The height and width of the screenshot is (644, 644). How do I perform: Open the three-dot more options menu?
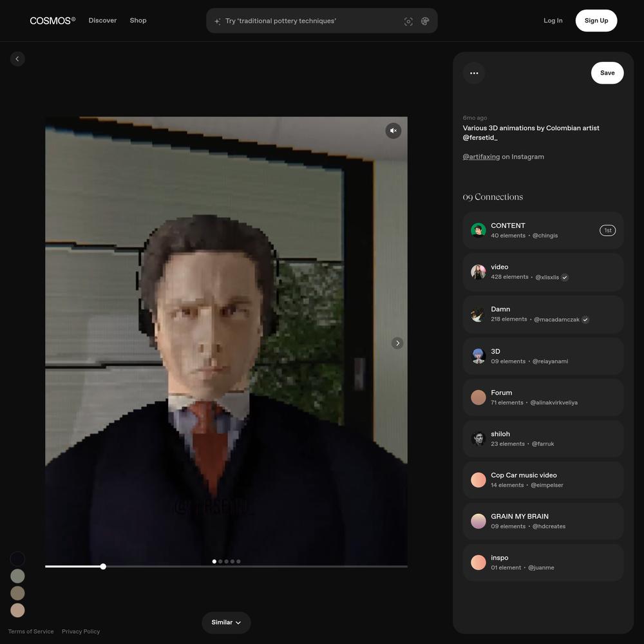(474, 73)
